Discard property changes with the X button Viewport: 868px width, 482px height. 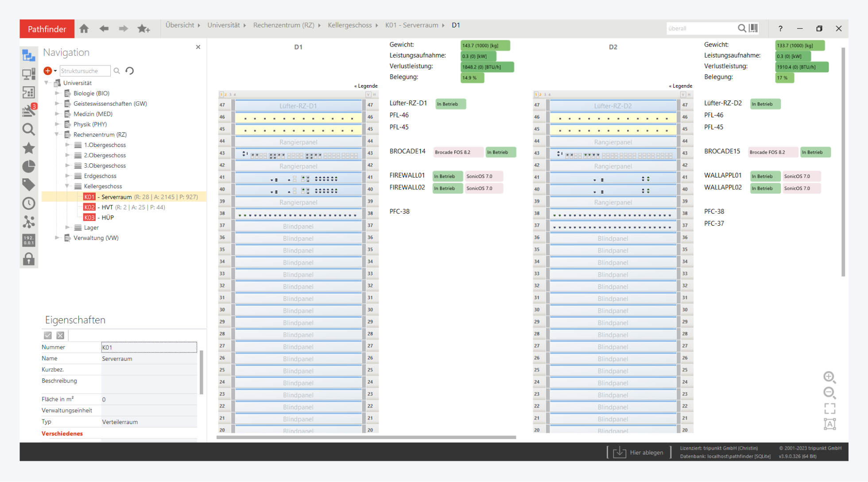click(x=61, y=335)
